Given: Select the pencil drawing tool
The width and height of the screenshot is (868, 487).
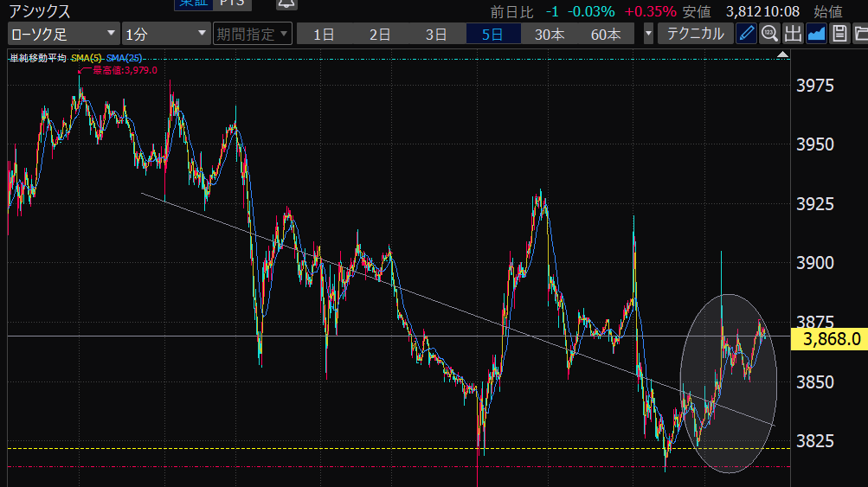Looking at the screenshot, I should (x=746, y=35).
